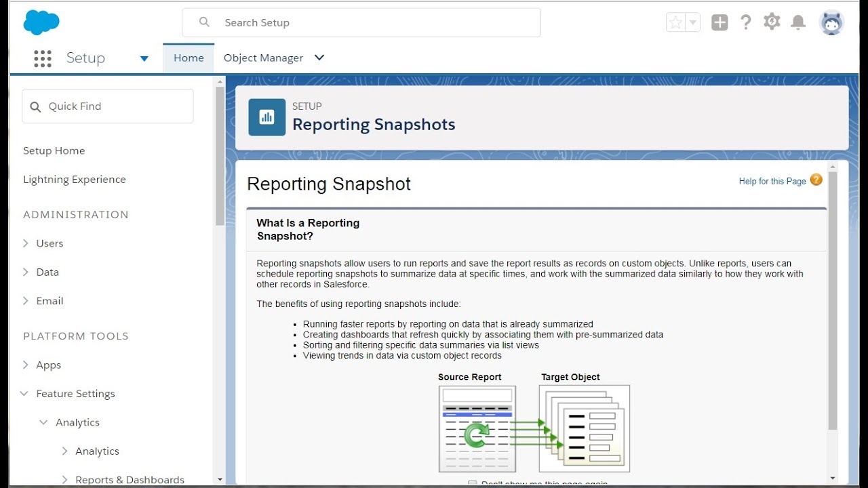The image size is (868, 488).
Task: Open the notifications bell
Action: [x=798, y=22]
